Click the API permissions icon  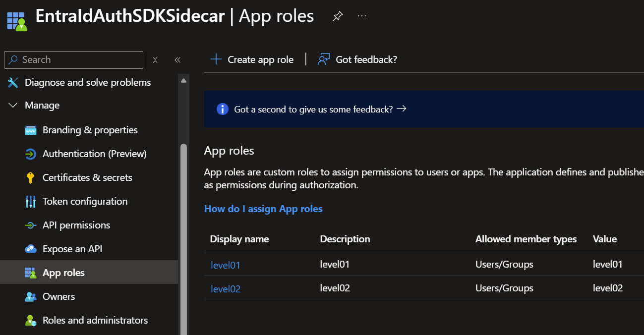tap(31, 225)
